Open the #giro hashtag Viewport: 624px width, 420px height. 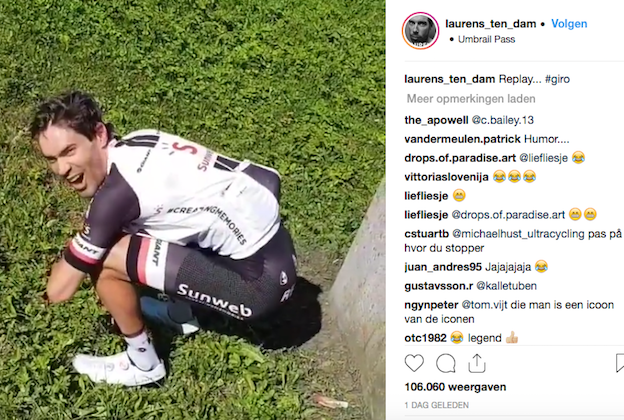[557, 79]
